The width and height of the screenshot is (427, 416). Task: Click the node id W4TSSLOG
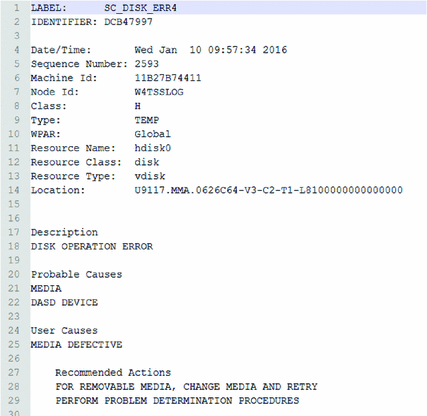click(159, 92)
